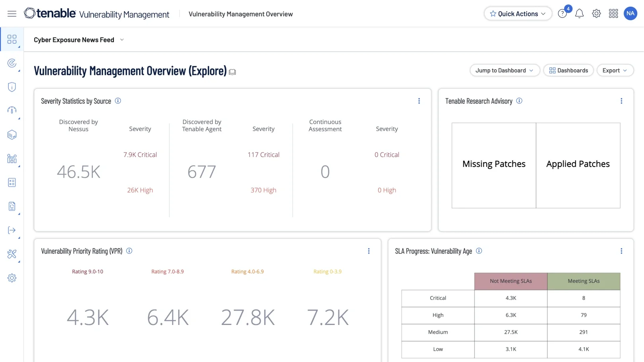Open the help icon with badge 4
The image size is (644, 362).
click(562, 14)
